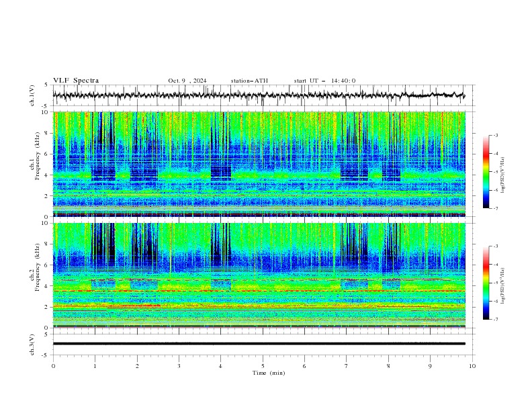Click the "-3" tick on the ch.2 colorbar

495,246
